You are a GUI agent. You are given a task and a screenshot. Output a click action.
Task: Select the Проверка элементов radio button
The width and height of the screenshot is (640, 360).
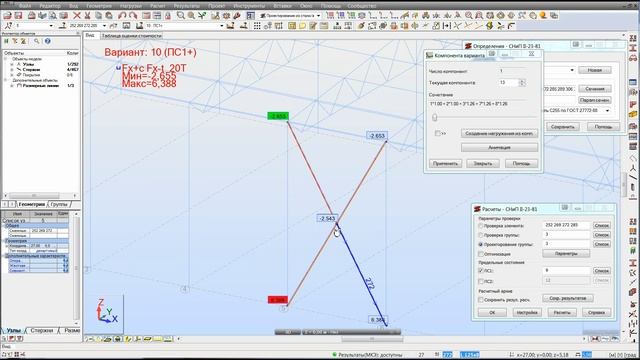(481, 226)
